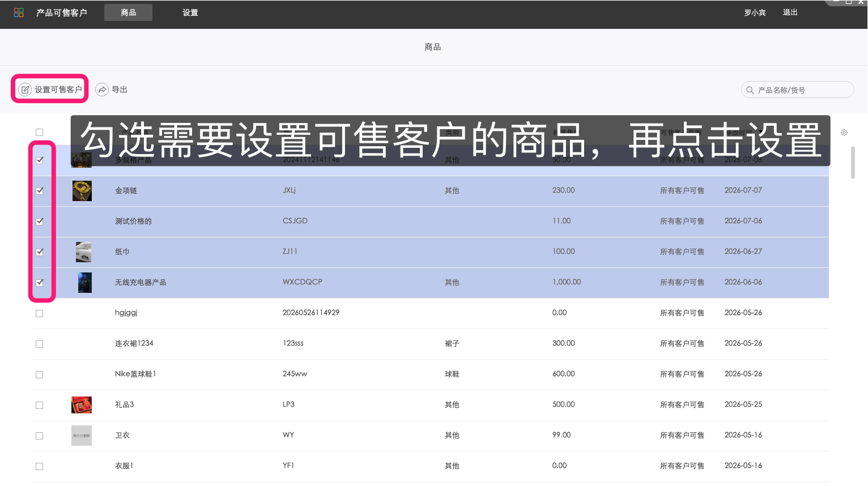This screenshot has width=868, height=486.
Task: Click the 连衣裙1234 product name
Action: pyautogui.click(x=134, y=343)
